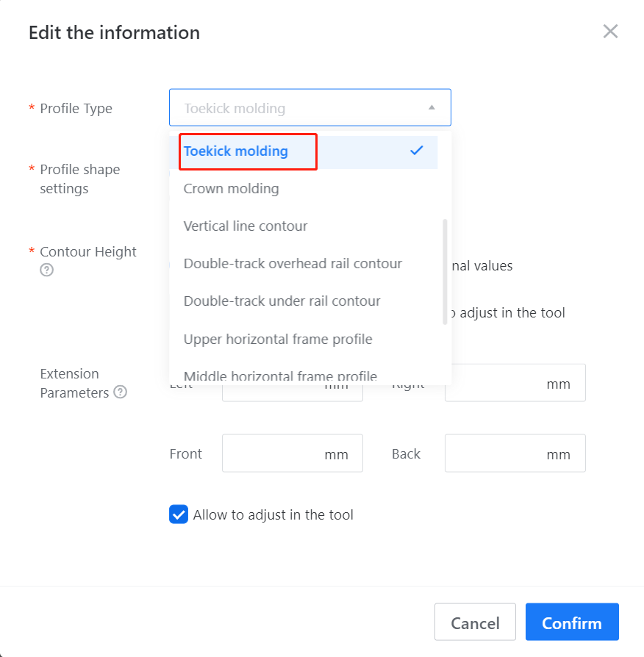644x657 pixels.
Task: Pick Double-track overhead rail contour
Action: [x=293, y=264]
